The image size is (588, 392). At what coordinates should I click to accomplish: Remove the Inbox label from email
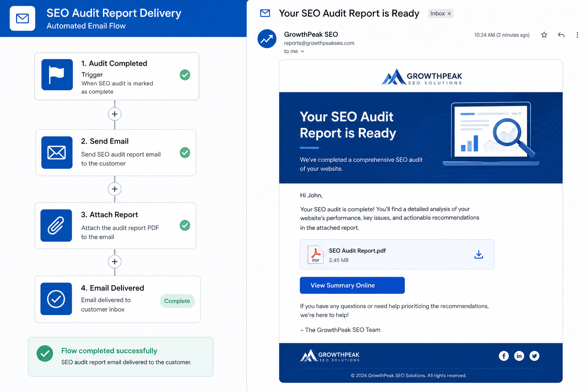pyautogui.click(x=449, y=14)
